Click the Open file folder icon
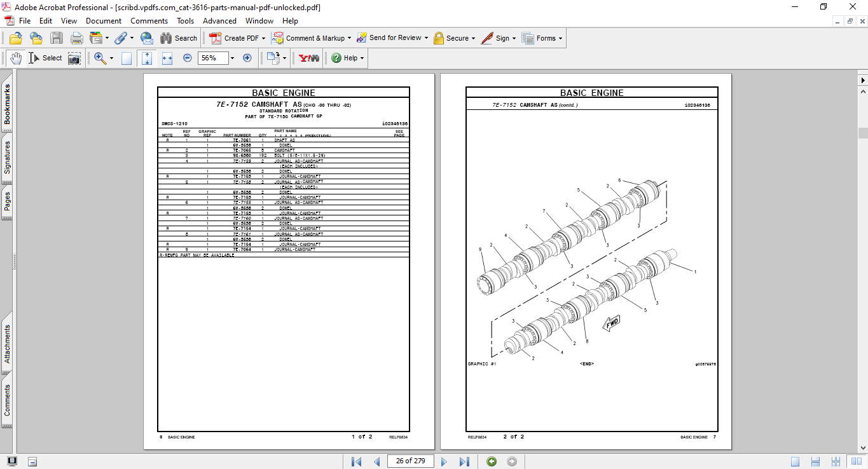 (16, 38)
